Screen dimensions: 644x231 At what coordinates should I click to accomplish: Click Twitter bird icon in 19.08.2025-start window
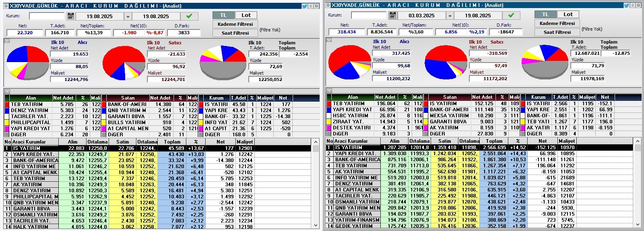click(x=305, y=6)
